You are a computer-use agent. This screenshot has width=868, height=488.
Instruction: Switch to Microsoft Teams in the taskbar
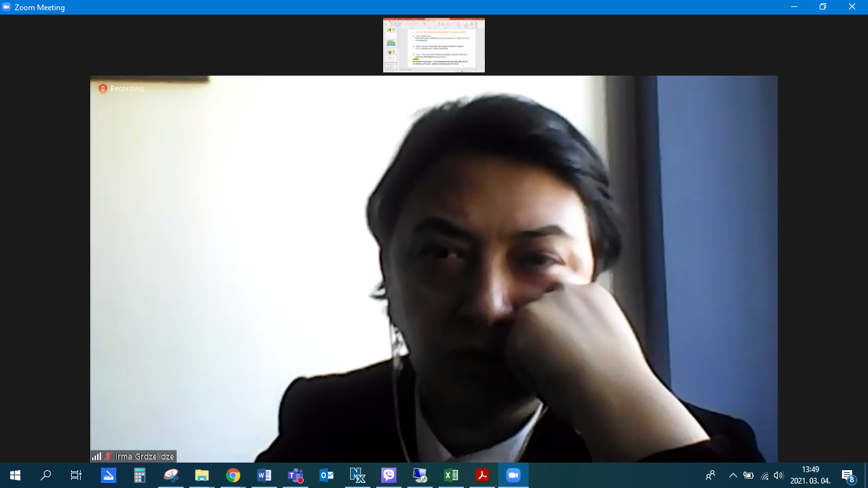[x=295, y=475]
